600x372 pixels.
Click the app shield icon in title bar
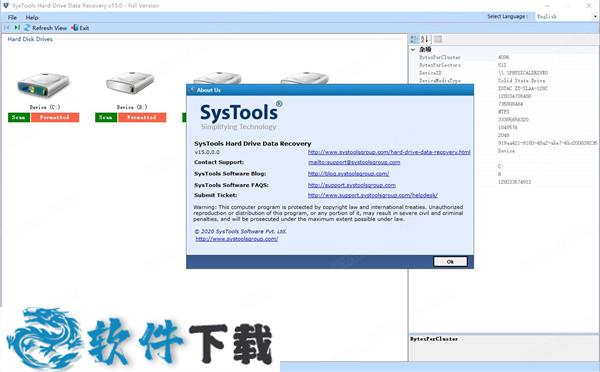coord(6,5)
